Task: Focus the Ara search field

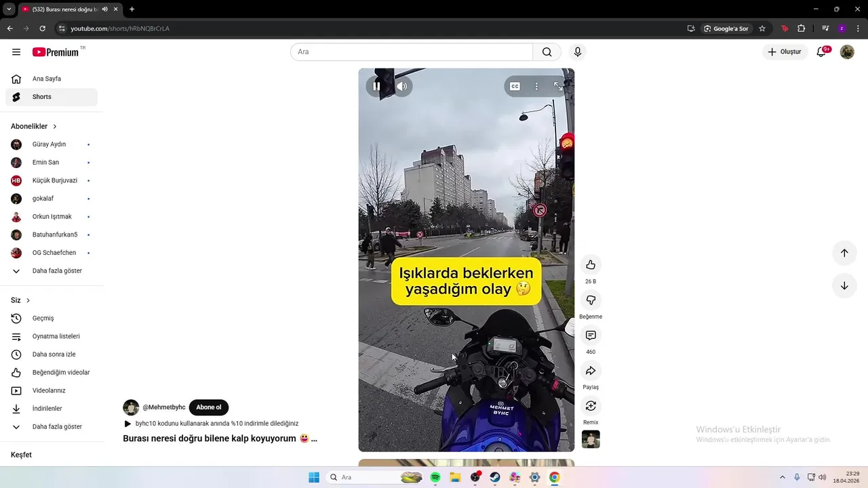Action: pyautogui.click(x=412, y=52)
